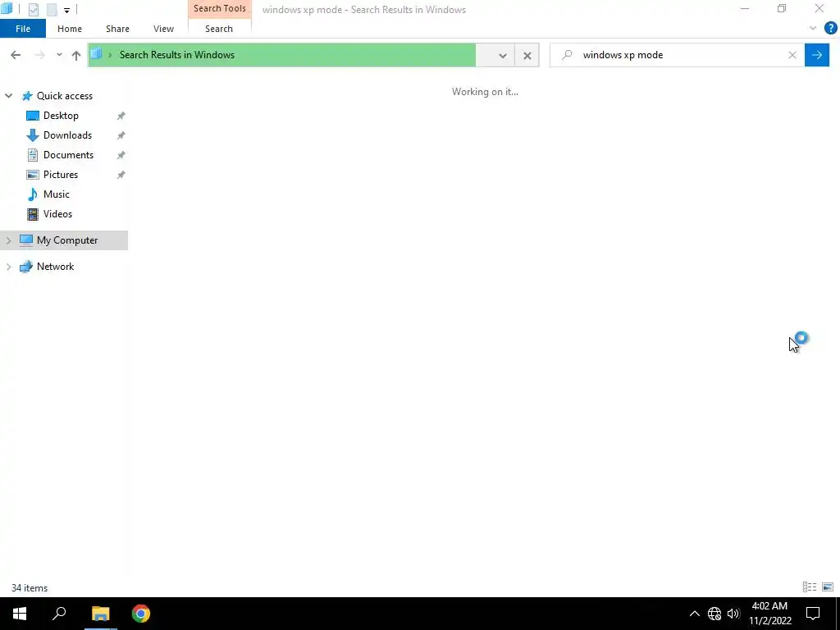Expand the Network tree node
Image resolution: width=840 pixels, height=630 pixels.
click(x=8, y=267)
